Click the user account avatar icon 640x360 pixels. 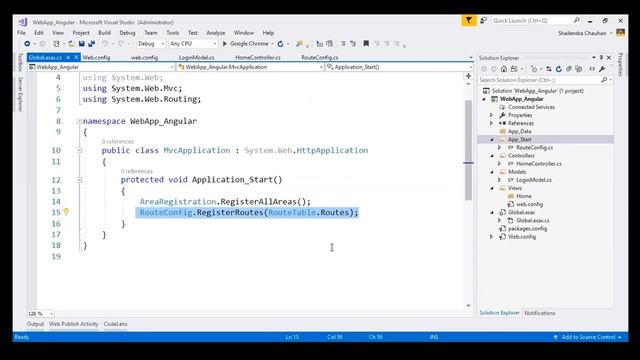620,33
